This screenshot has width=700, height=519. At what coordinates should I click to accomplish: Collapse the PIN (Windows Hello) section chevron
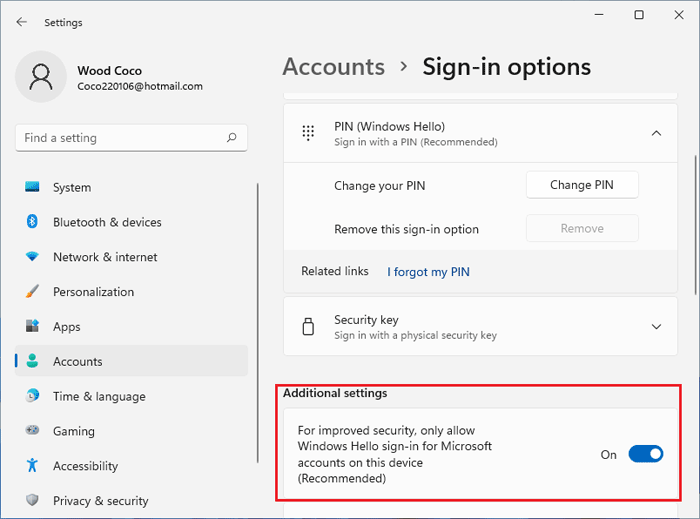(656, 133)
